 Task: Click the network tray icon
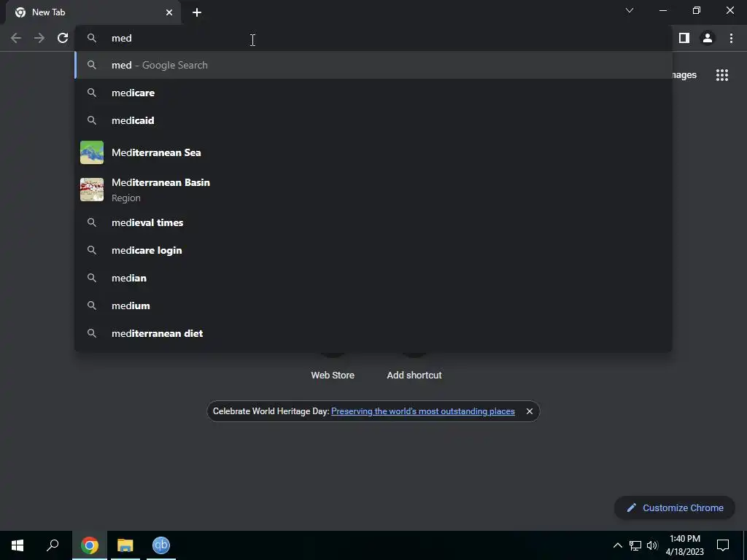pyautogui.click(x=635, y=545)
